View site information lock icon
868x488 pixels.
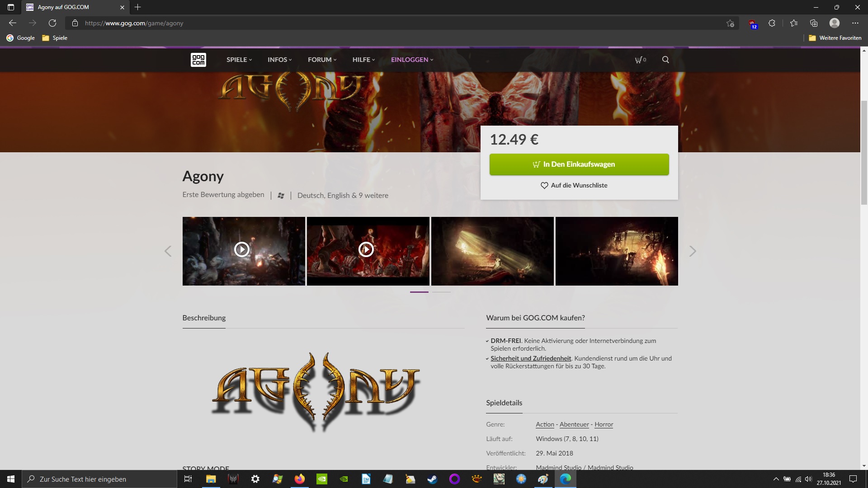tap(75, 23)
